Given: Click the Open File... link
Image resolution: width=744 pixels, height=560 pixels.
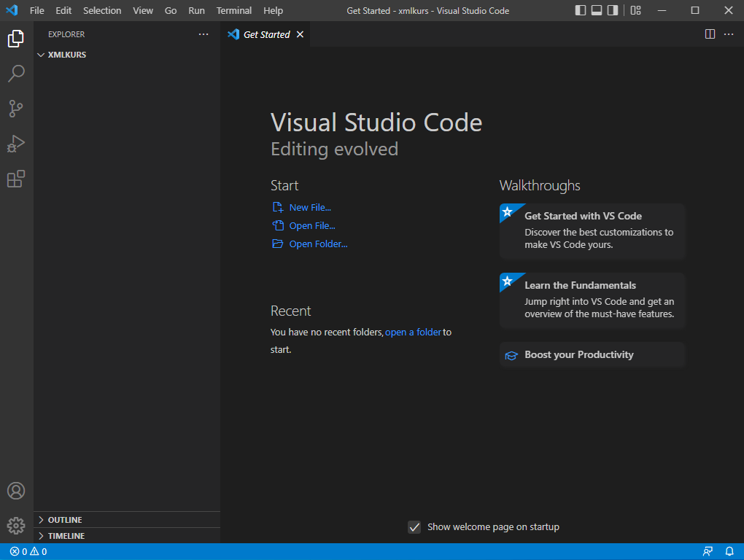Looking at the screenshot, I should [x=312, y=226].
